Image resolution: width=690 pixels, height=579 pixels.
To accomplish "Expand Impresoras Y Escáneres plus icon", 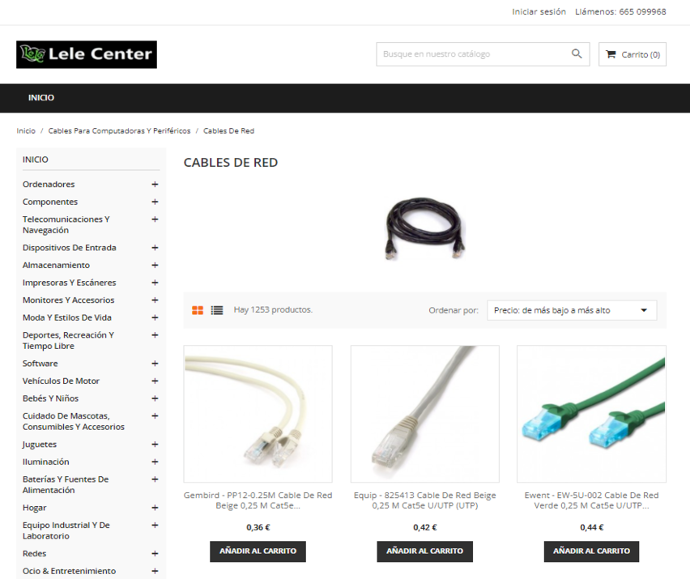I will coord(155,283).
